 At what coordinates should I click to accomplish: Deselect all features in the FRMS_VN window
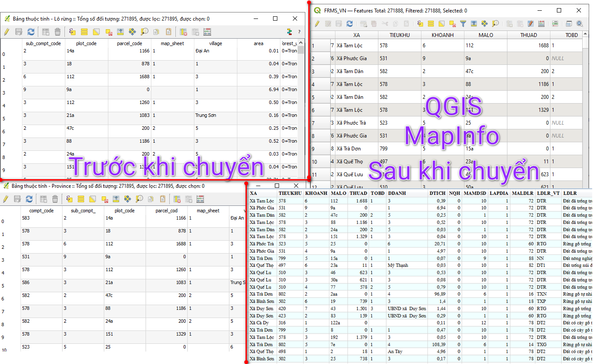452,24
